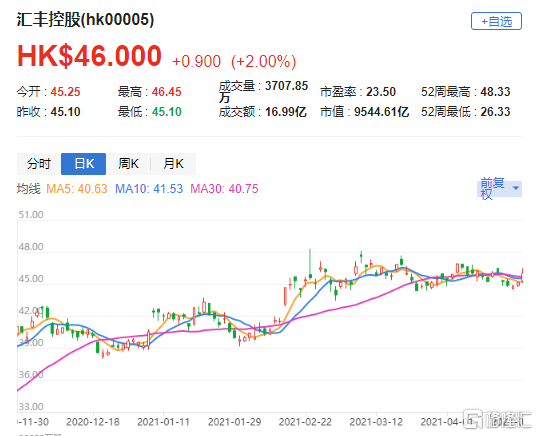Image resolution: width=538 pixels, height=436 pixels.
Task: Switch to 月K monthly chart tab
Action: pyautogui.click(x=173, y=164)
